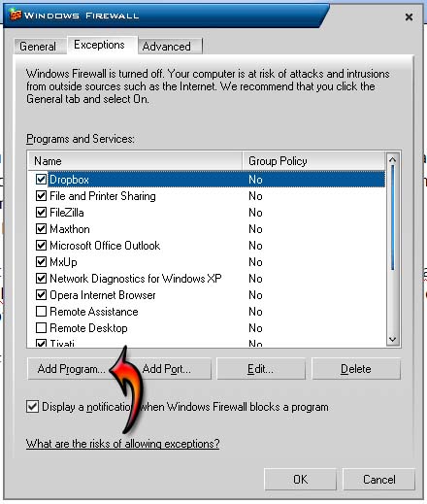427x504 pixels.
Task: Click the Group Policy column header
Action: [313, 161]
